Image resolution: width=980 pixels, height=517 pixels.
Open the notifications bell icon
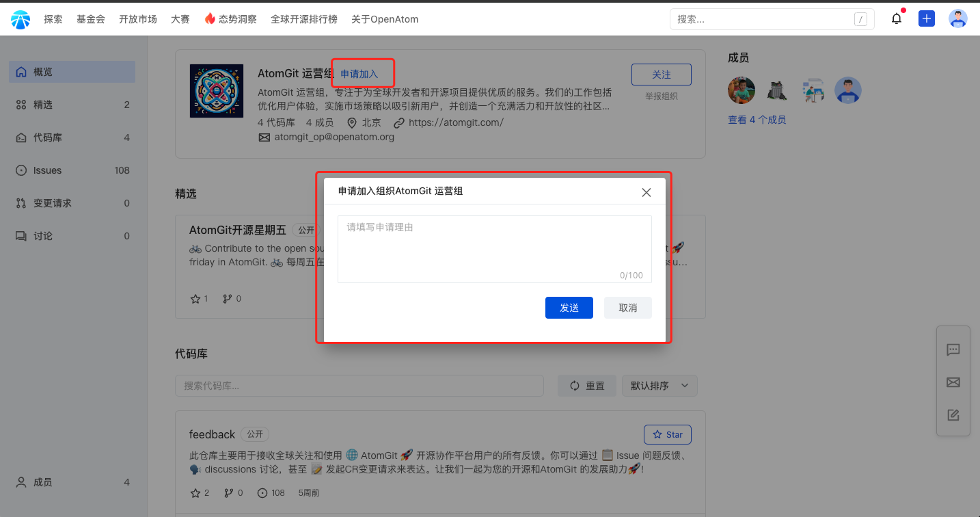coord(897,19)
